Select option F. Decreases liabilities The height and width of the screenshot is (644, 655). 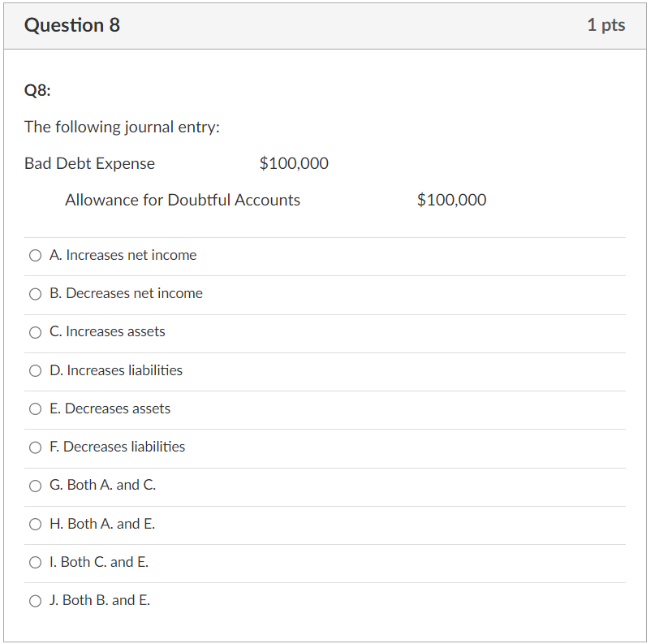click(35, 447)
